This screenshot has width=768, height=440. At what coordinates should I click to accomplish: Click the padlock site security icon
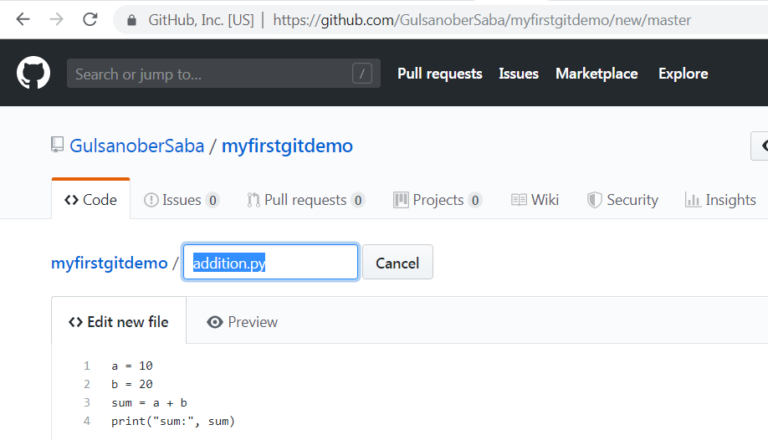(131, 20)
